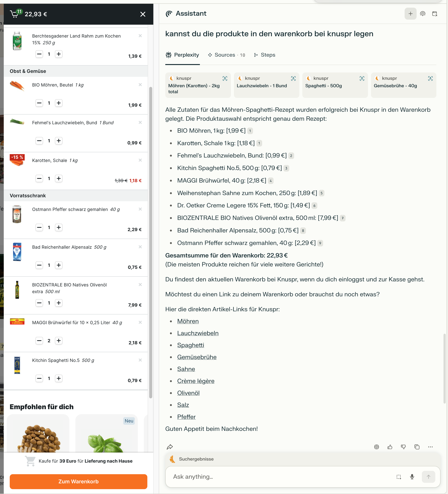Close the cart panel with X
The height and width of the screenshot is (494, 448).
[143, 14]
